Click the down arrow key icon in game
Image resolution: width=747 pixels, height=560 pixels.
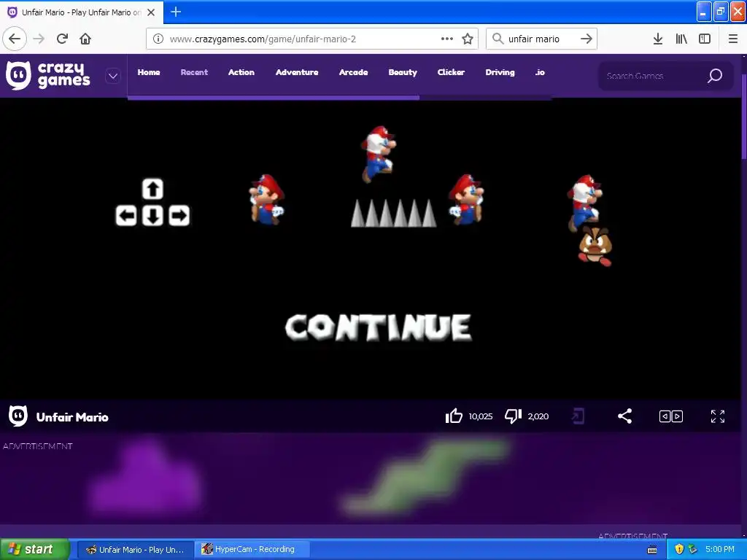tap(152, 216)
